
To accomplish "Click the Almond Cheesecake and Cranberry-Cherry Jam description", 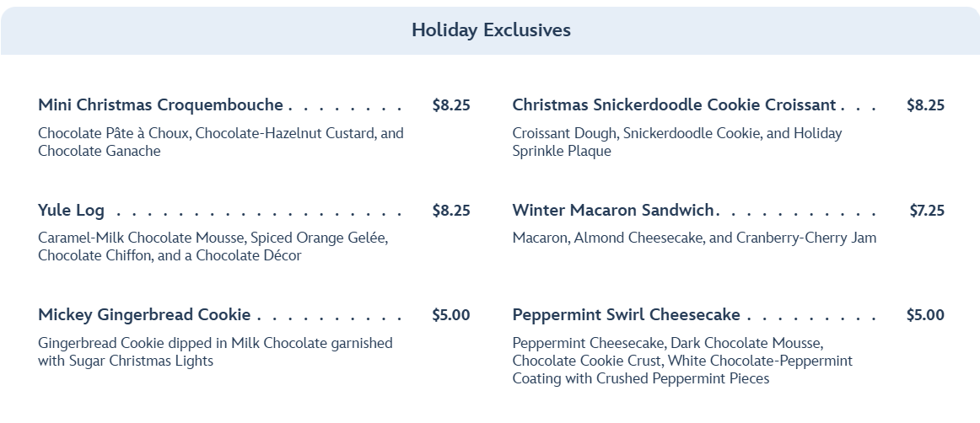I will [x=694, y=238].
